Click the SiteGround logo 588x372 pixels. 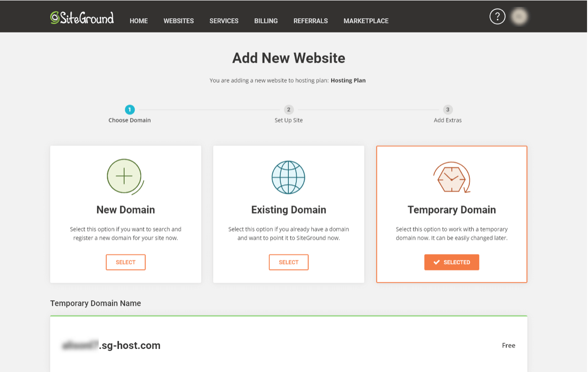82,17
